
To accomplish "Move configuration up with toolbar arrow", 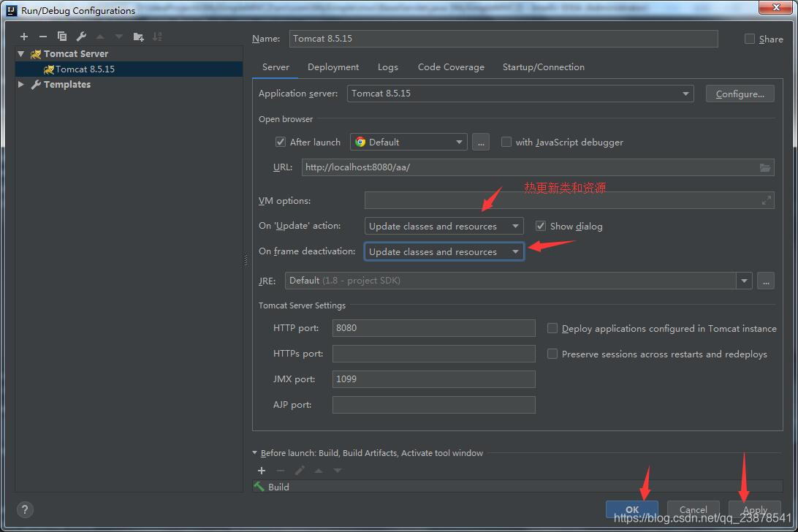I will point(100,37).
